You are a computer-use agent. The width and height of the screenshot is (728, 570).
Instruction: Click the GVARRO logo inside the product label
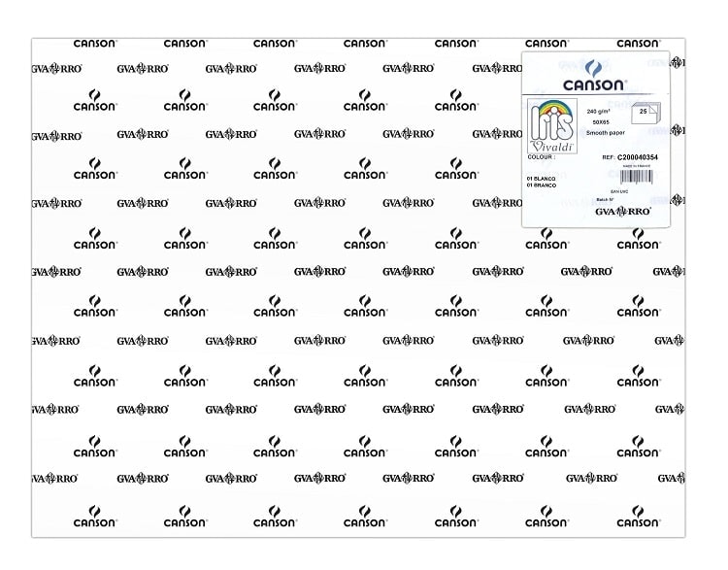pos(622,212)
